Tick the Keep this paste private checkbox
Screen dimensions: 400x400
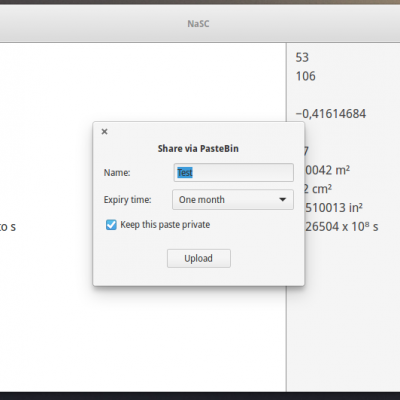click(x=111, y=225)
